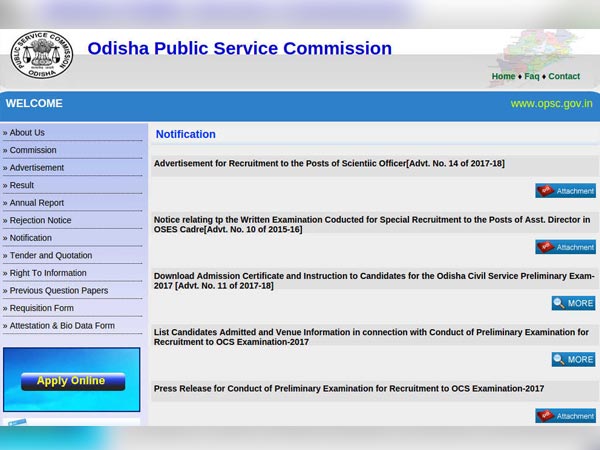600x450 pixels.
Task: Go to Home link in header
Action: [503, 76]
